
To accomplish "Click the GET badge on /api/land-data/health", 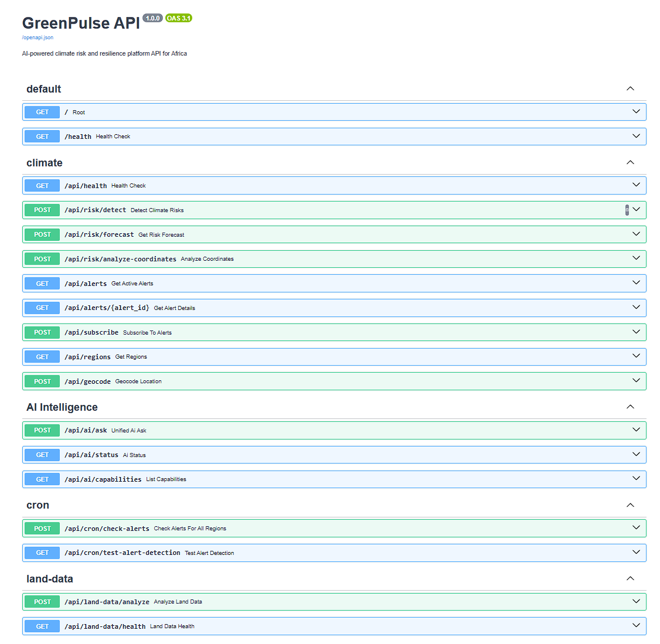I will click(x=41, y=626).
